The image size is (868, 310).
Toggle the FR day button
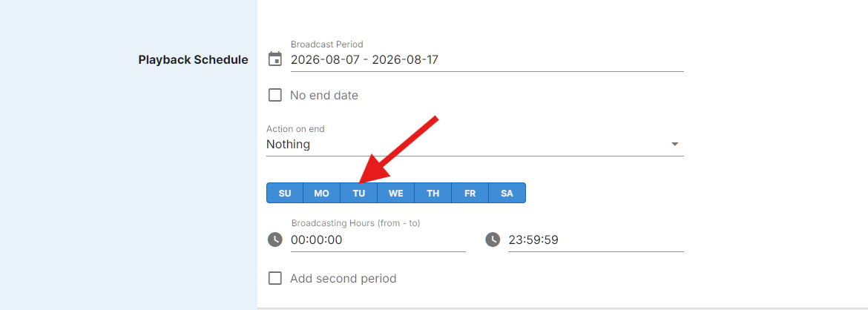tap(470, 194)
